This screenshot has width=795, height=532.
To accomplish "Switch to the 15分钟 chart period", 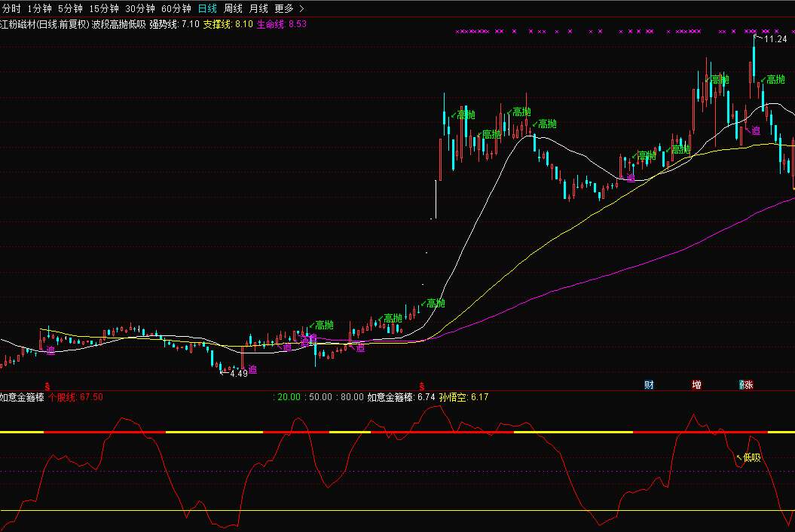I will pos(104,8).
